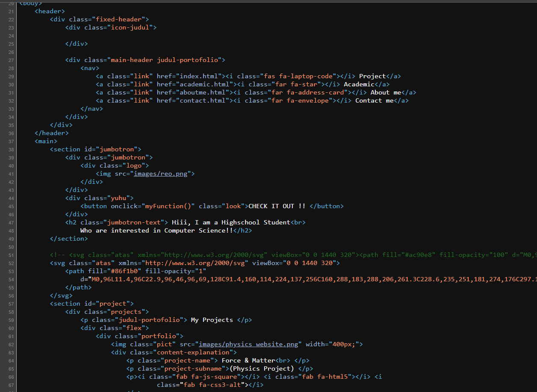Click line number 38 in the gutter
This screenshot has height=392, width=537.
coord(11,149)
